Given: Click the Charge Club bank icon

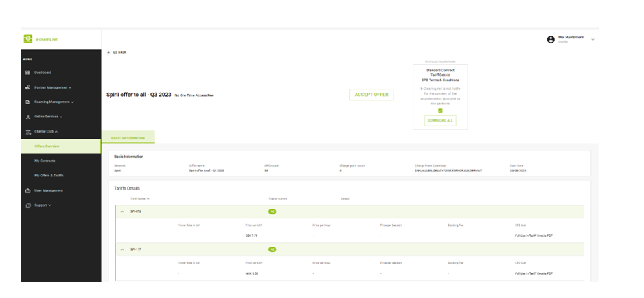Looking at the screenshot, I should pyautogui.click(x=28, y=132).
